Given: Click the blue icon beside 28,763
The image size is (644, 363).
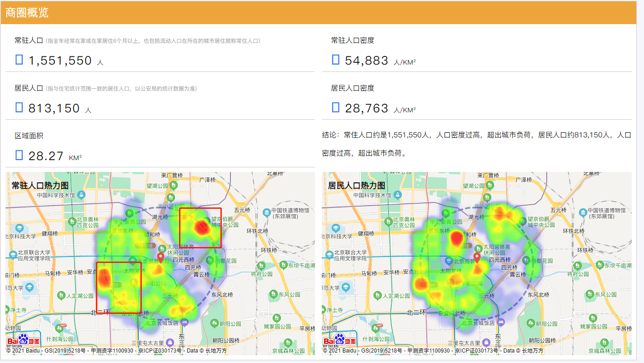Looking at the screenshot, I should (x=335, y=107).
